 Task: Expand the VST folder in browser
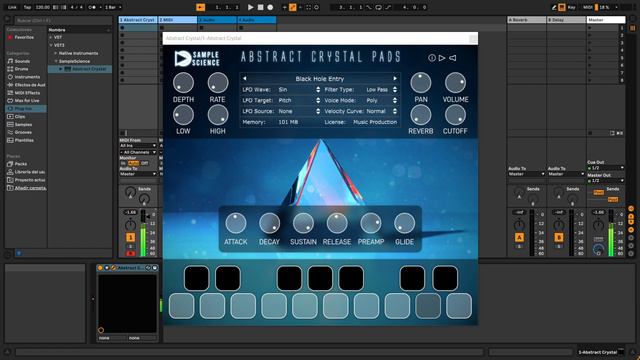(51, 37)
